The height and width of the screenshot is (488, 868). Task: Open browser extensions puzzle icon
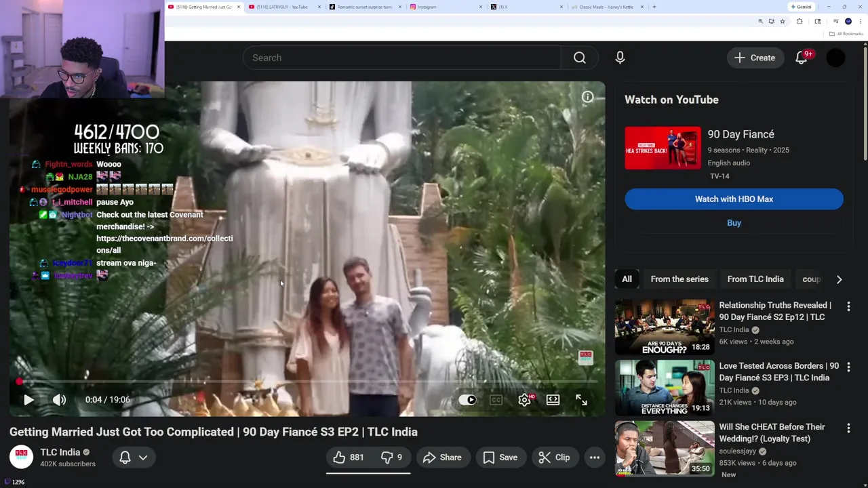pyautogui.click(x=800, y=22)
